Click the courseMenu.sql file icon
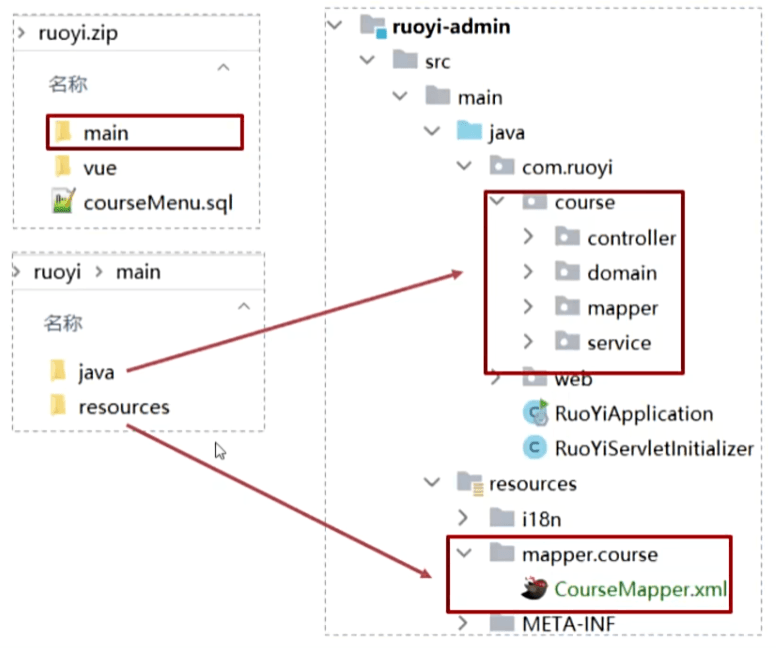The width and height of the screenshot is (776, 648). point(63,201)
